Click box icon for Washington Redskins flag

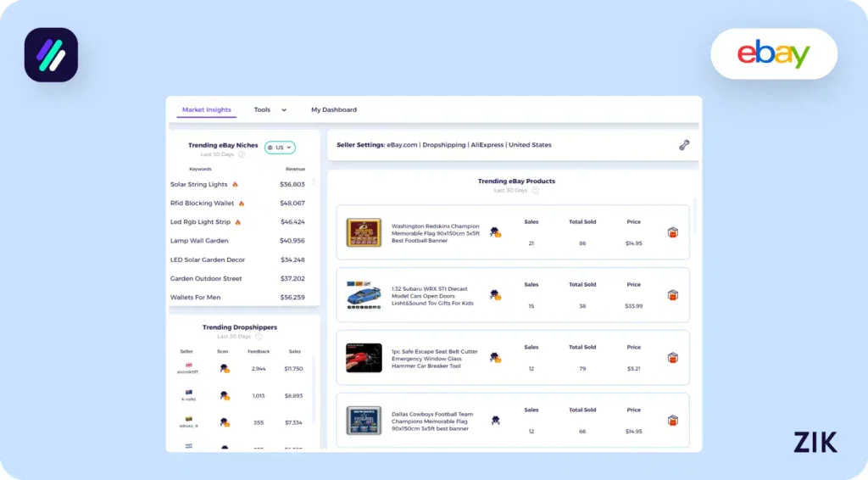(672, 232)
